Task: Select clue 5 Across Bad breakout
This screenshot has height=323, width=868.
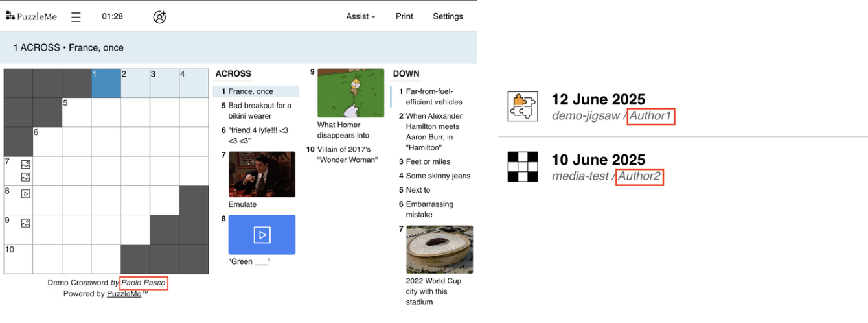Action: (x=256, y=111)
